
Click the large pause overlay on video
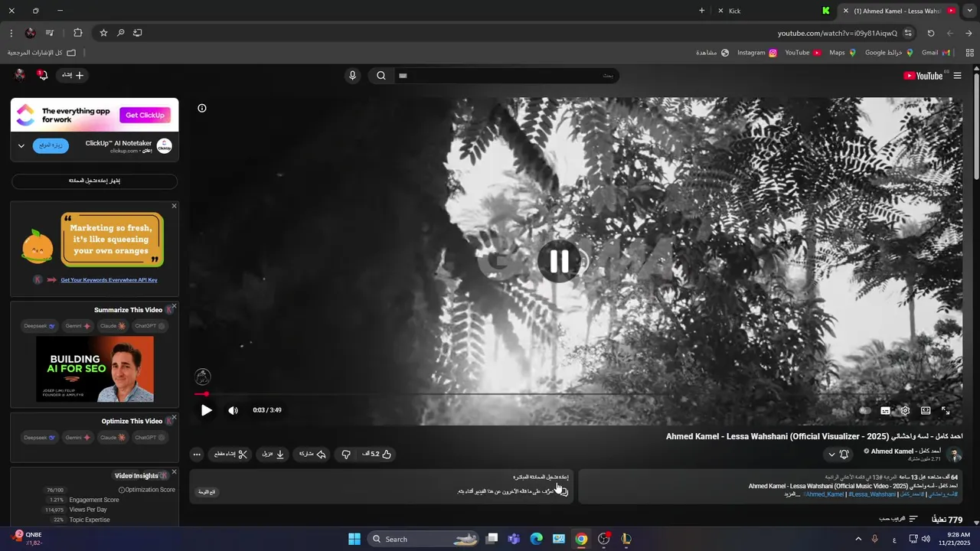click(559, 262)
